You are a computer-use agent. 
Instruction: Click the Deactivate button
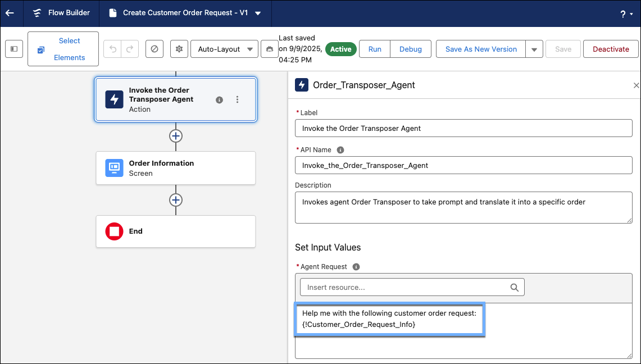point(611,49)
